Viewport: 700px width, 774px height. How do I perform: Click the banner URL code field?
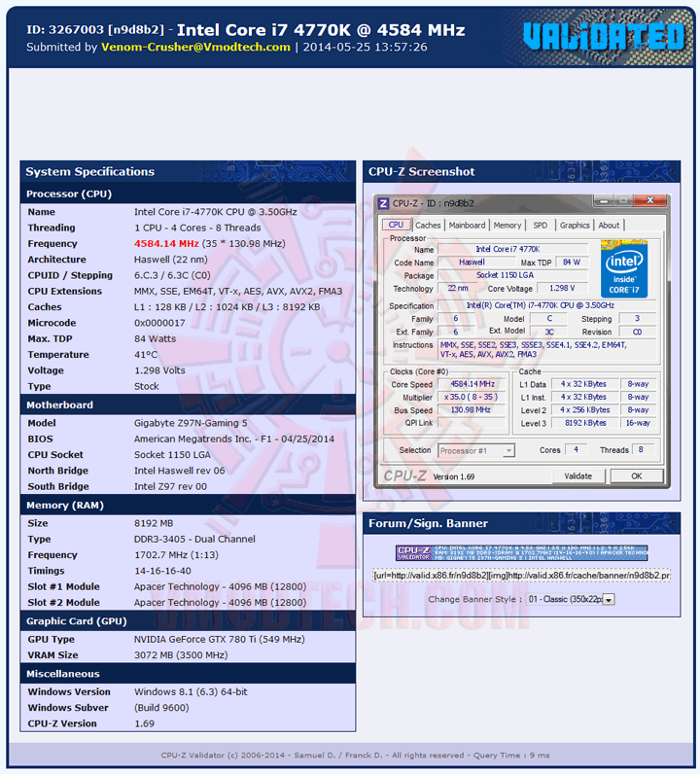tap(521, 576)
